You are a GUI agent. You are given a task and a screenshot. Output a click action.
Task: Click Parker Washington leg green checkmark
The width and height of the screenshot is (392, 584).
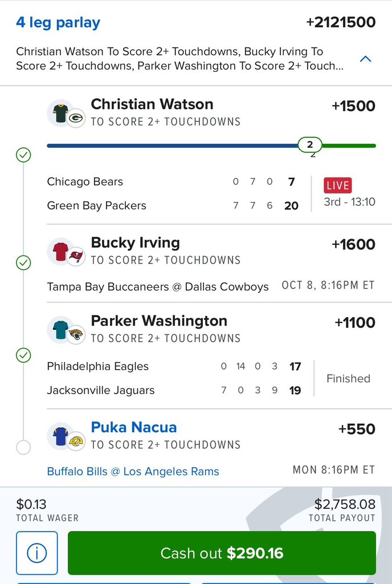click(x=23, y=355)
